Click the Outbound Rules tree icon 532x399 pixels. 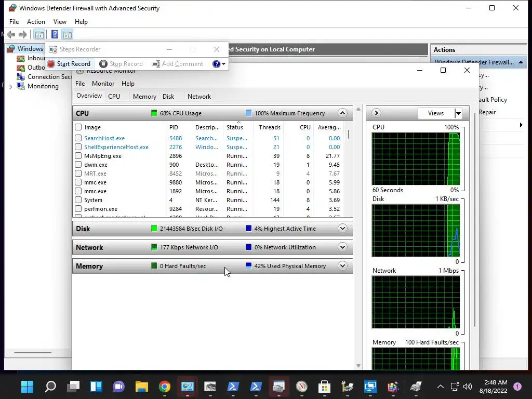coord(21,68)
